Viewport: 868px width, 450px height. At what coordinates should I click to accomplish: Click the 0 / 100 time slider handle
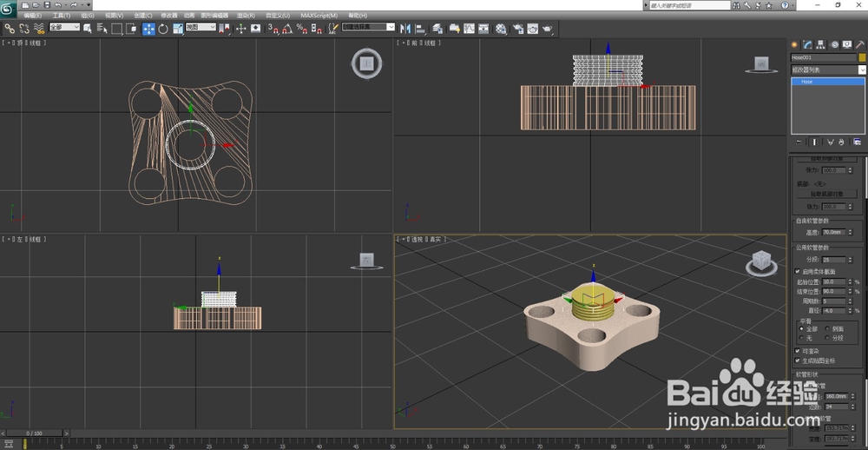tap(35, 433)
